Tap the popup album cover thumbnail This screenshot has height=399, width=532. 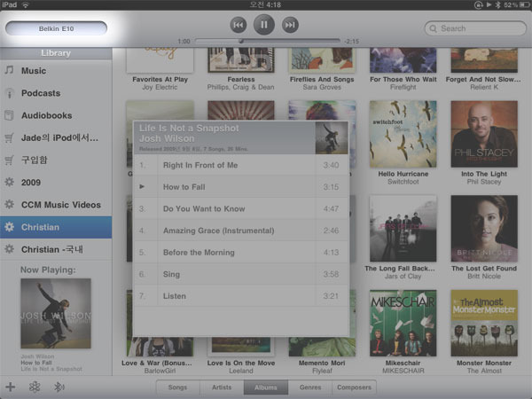pyautogui.click(x=332, y=138)
